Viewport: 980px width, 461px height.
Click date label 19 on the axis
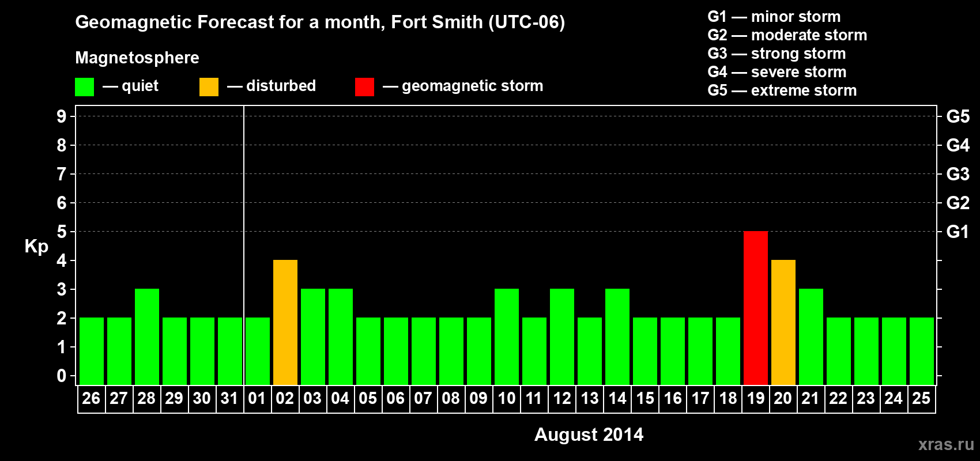(756, 398)
